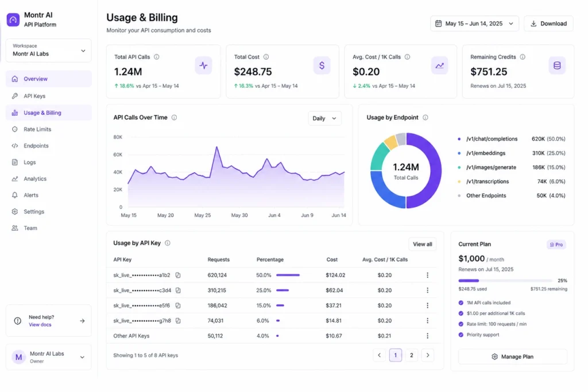Click the Pro plan badge
Screen dimensions: 588x392
(556, 244)
